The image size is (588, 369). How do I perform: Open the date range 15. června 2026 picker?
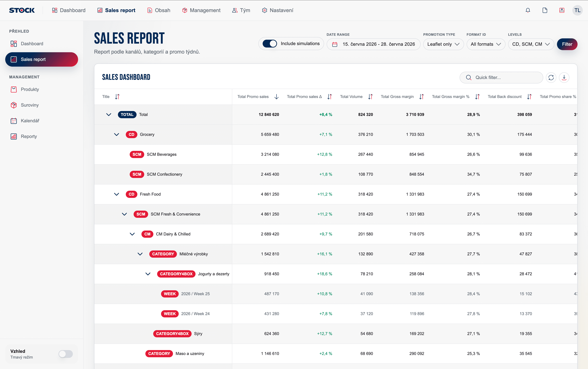373,44
